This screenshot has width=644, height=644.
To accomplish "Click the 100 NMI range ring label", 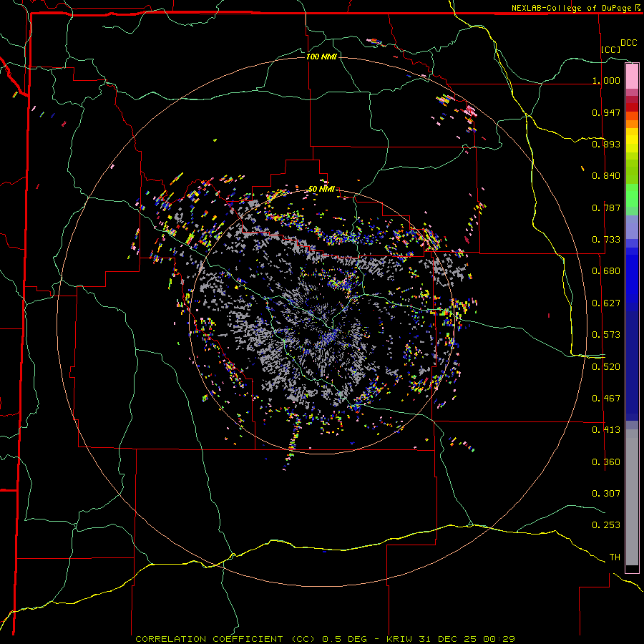I will (321, 57).
